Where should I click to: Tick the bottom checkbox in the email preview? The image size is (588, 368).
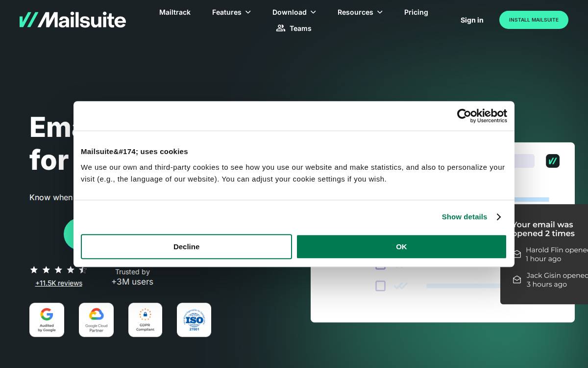pyautogui.click(x=380, y=286)
